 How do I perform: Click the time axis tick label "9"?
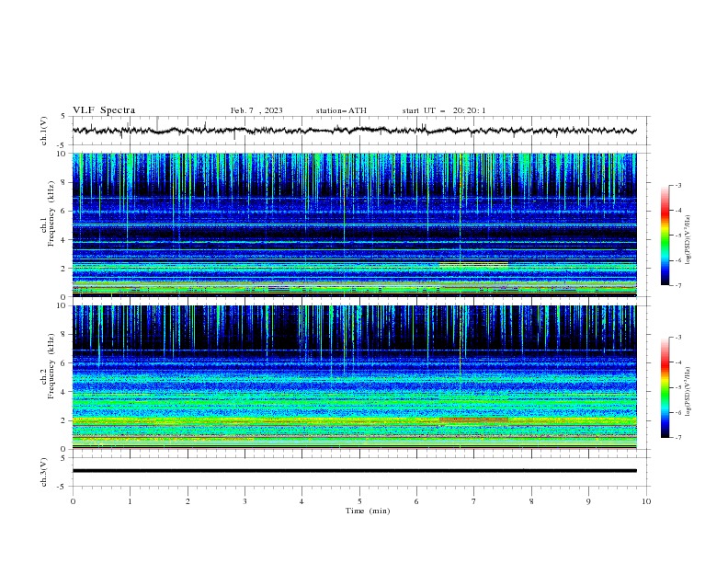(x=588, y=501)
